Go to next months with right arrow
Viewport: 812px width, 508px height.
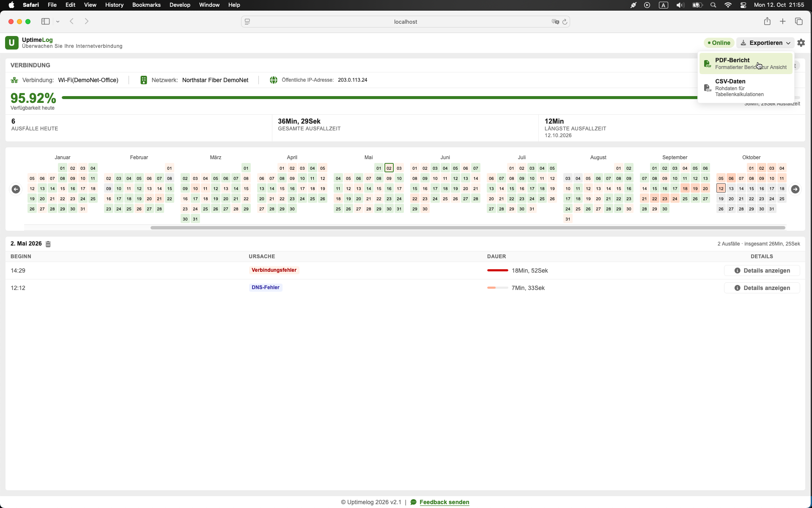point(795,189)
